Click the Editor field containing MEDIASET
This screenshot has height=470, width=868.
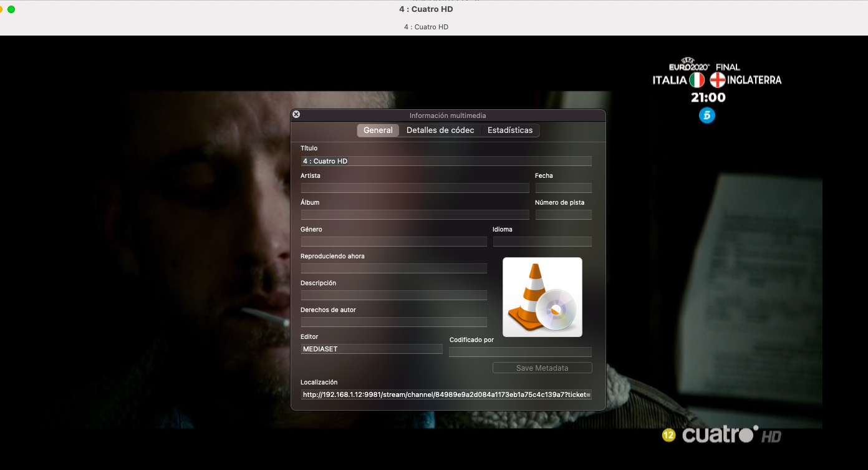371,349
